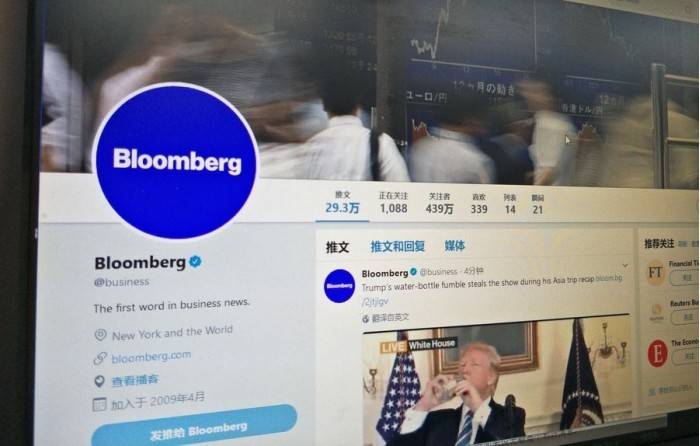Click the Reuters avatar in suggestions
Viewport: 700px width, 446px height.
(x=656, y=313)
